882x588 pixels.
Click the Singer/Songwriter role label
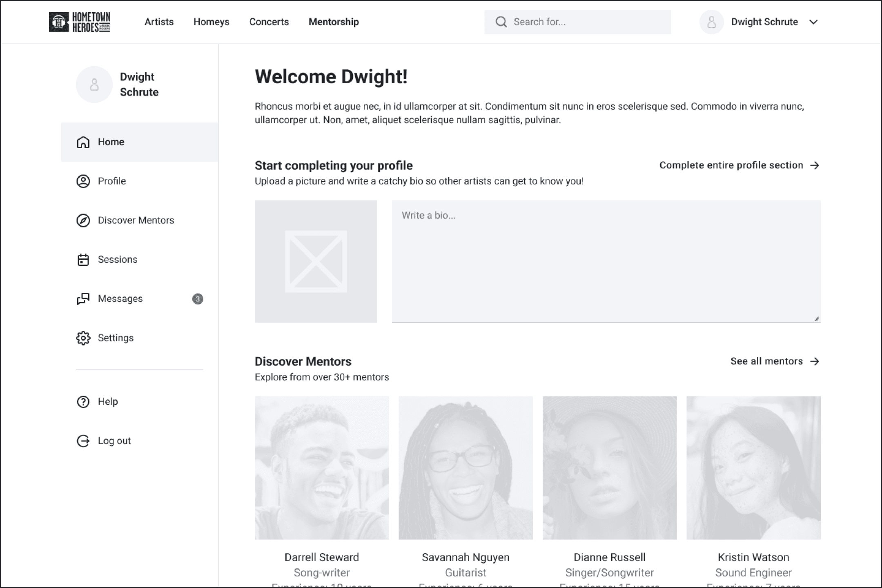tap(610, 573)
